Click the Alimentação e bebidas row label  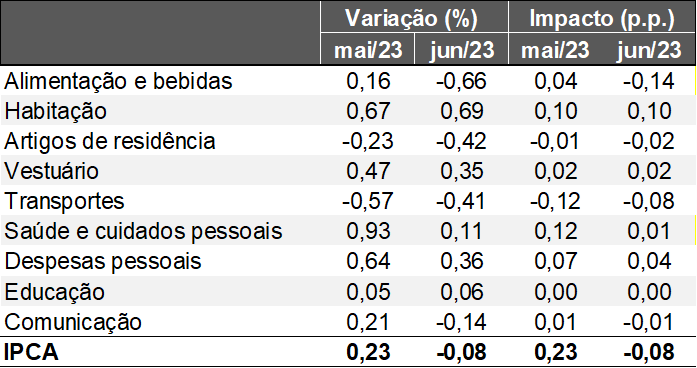point(118,81)
